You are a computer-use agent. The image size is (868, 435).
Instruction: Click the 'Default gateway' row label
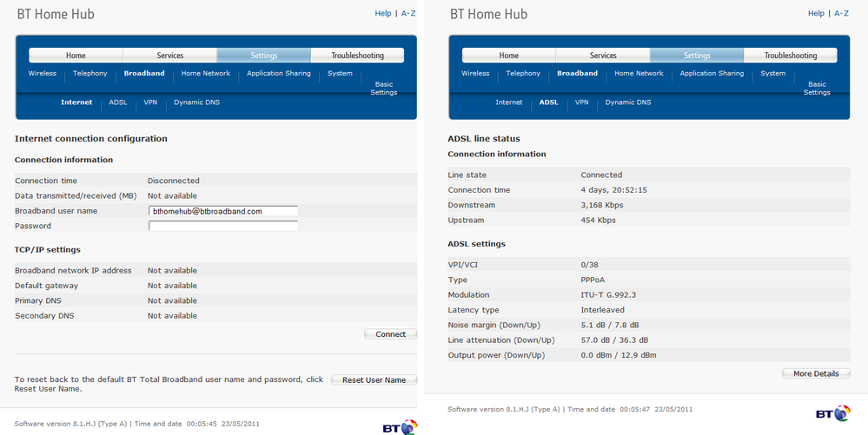click(47, 286)
